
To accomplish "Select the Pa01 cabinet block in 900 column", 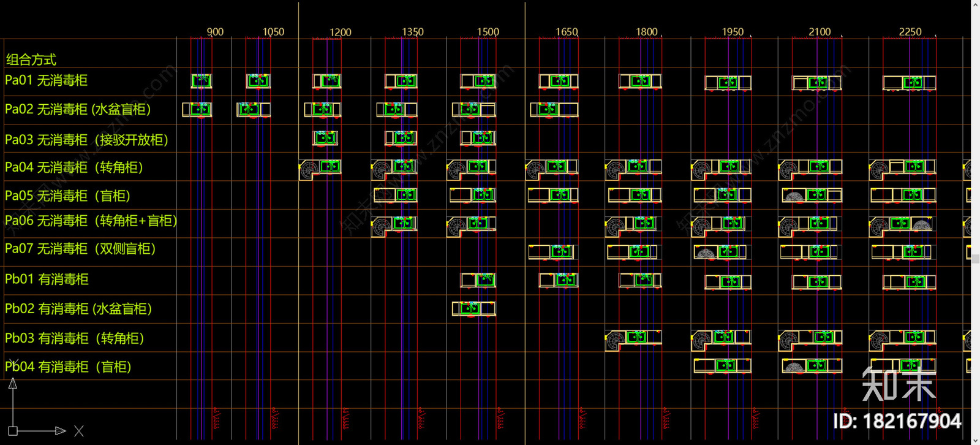I will click(x=202, y=81).
